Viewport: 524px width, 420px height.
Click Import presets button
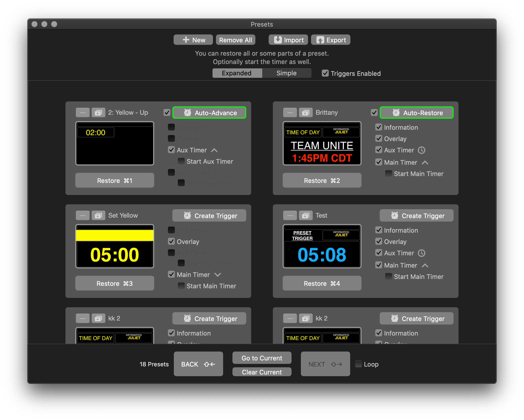[288, 40]
